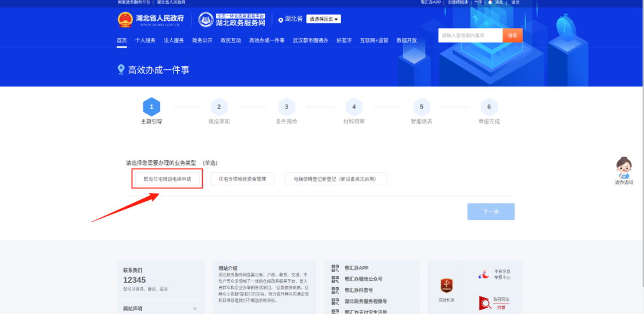The height and width of the screenshot is (314, 644).
Task: Click step 2 填报须知 in progress bar
Action: click(219, 108)
